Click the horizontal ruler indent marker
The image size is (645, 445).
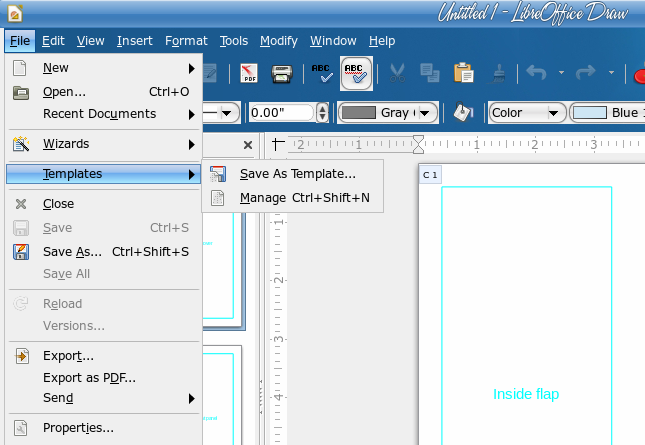click(418, 144)
